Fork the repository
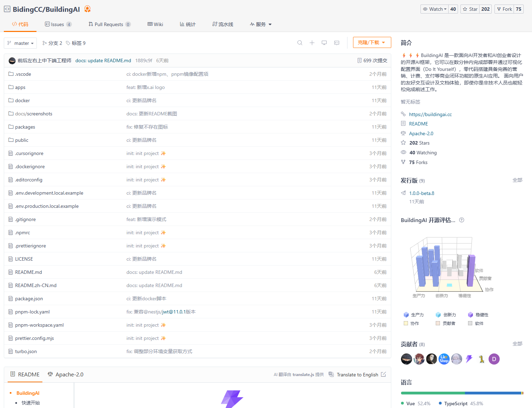 pos(504,9)
